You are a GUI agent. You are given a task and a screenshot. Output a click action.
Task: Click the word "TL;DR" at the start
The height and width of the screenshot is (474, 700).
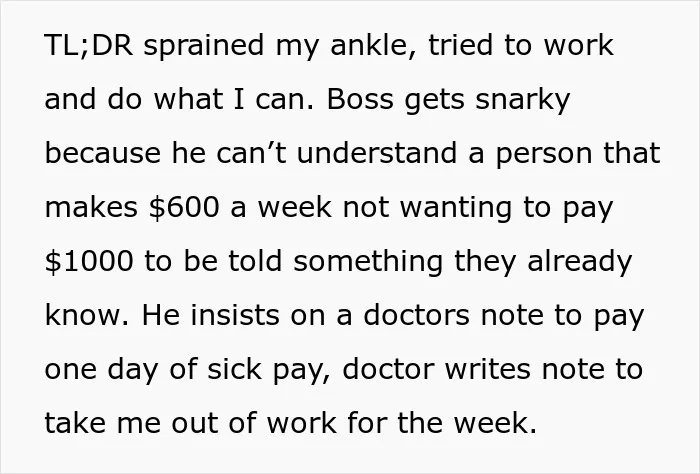89,45
